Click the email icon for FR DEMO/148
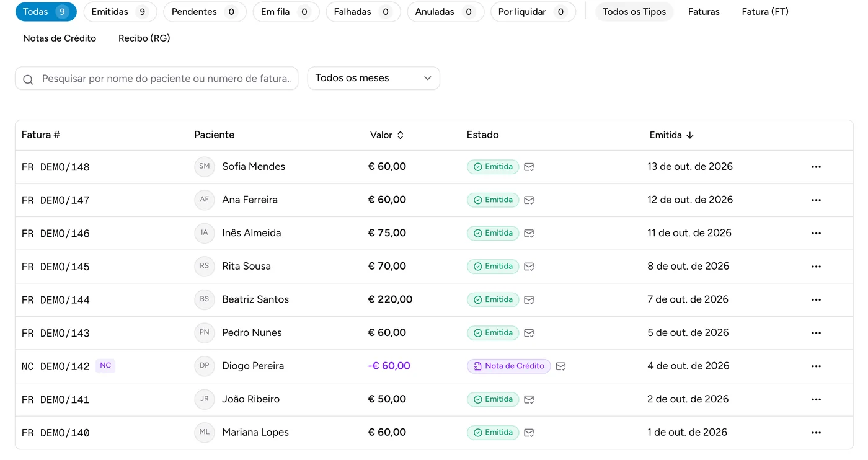 [x=529, y=167]
